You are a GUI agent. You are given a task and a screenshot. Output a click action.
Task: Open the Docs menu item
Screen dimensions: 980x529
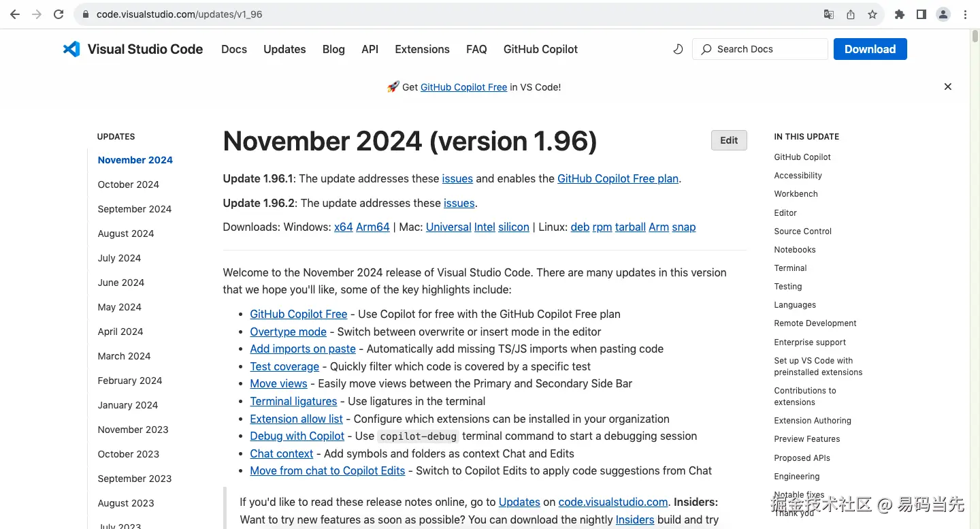pyautogui.click(x=234, y=49)
